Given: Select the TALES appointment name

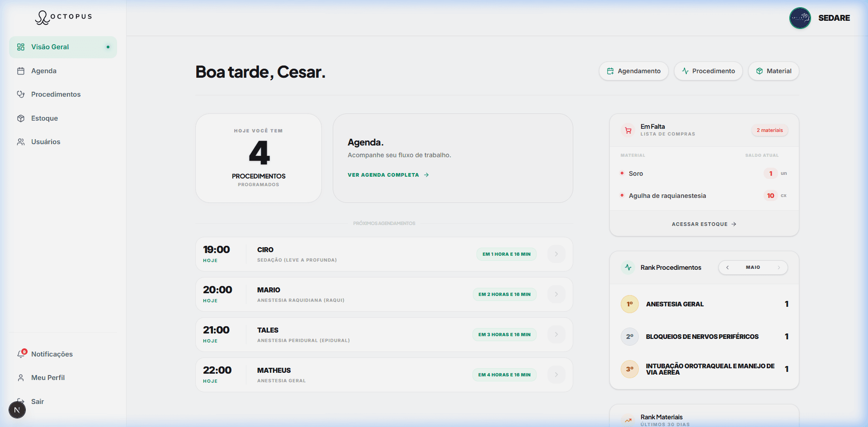Looking at the screenshot, I should [268, 330].
